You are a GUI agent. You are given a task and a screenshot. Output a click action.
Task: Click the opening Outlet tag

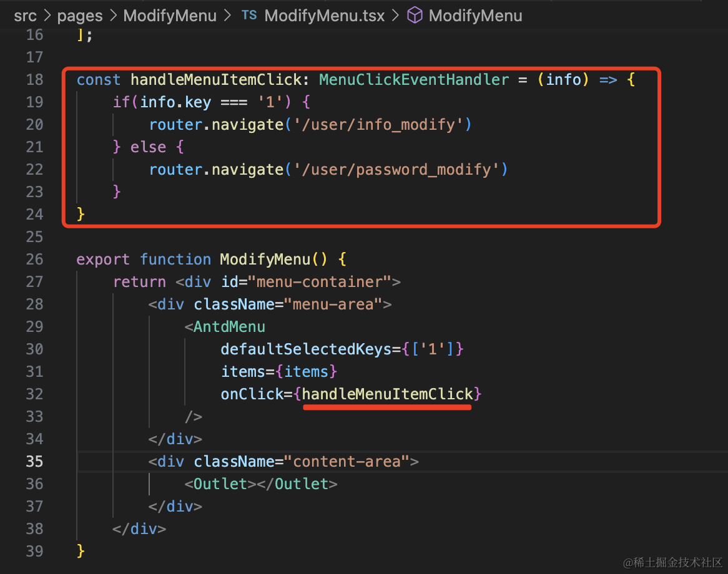[220, 484]
